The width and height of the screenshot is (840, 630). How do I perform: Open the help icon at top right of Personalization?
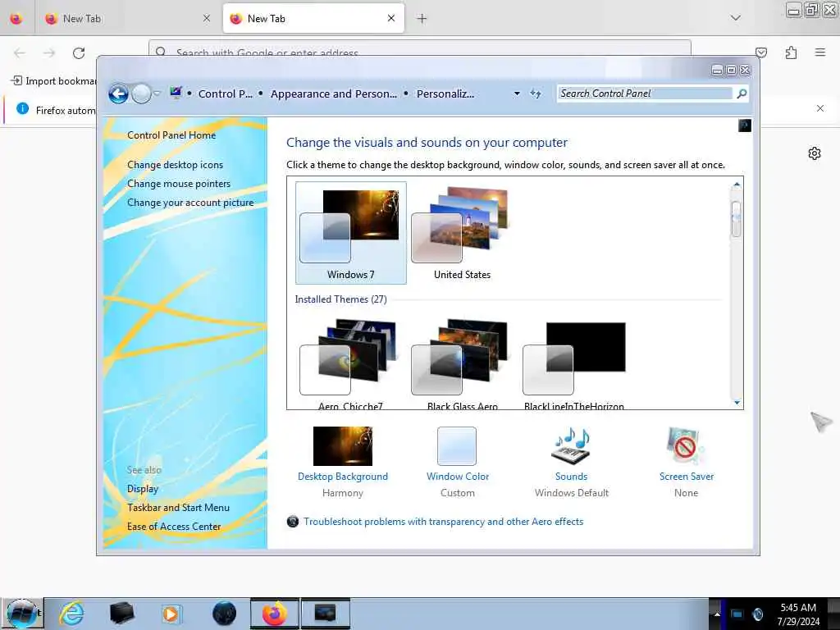(745, 126)
